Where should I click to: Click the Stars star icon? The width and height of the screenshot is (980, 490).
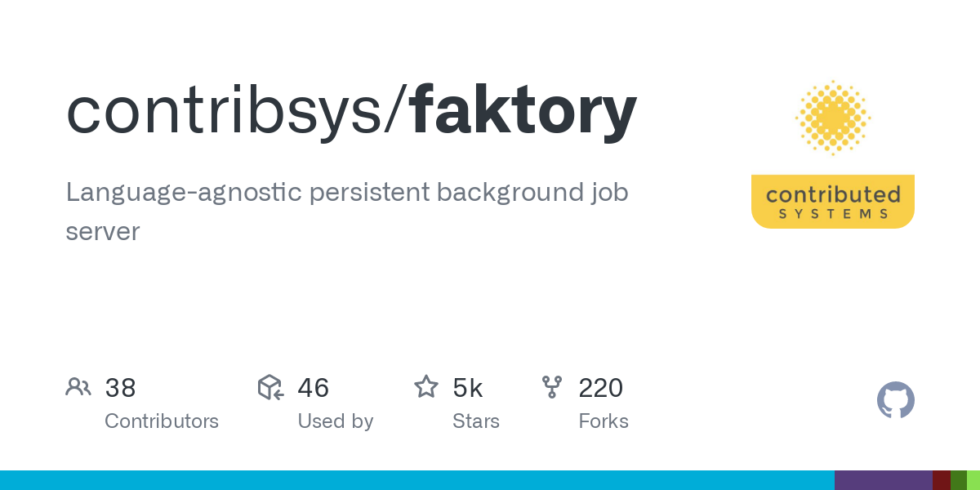coord(426,387)
